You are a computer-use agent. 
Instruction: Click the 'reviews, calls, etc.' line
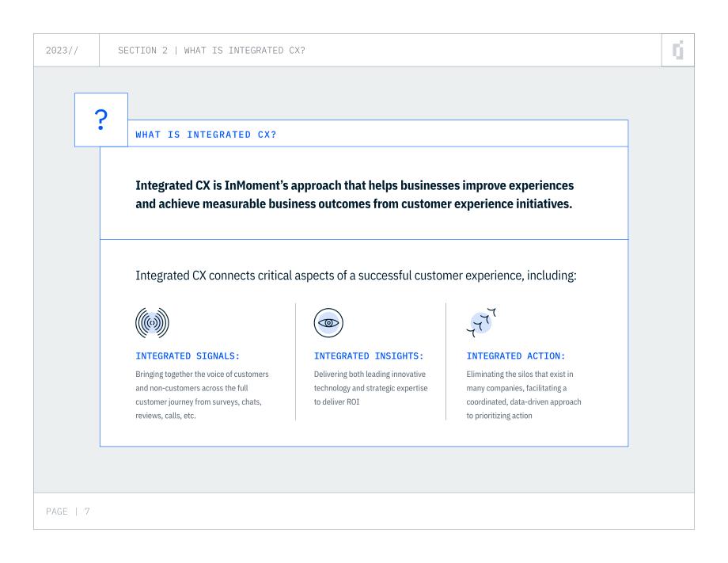click(x=165, y=416)
